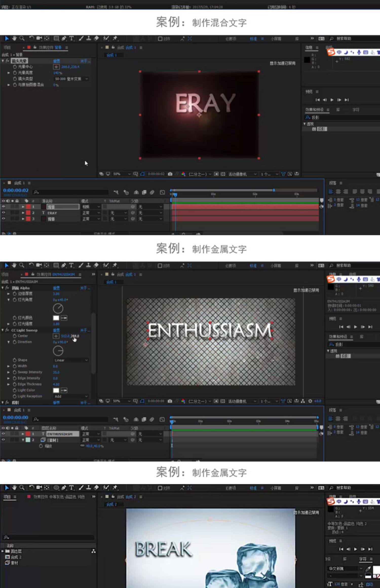Expand the 与原始图像混合 property
Viewport: 380px width, 588px height.
(x=9, y=85)
